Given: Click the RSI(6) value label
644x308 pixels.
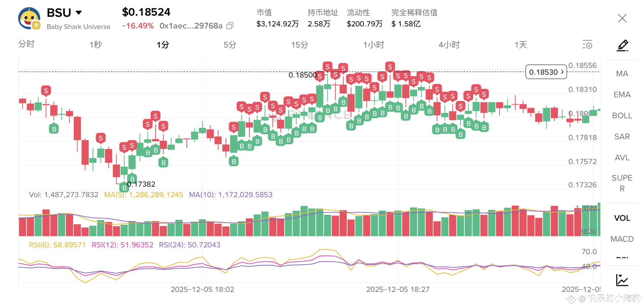Looking at the screenshot, I should (x=57, y=245).
